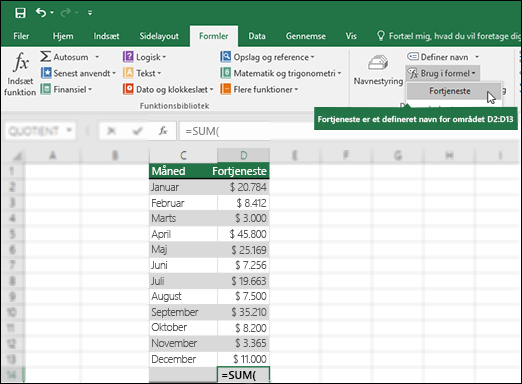Click the Flere funktioner button
This screenshot has height=384, width=522.
click(x=259, y=89)
